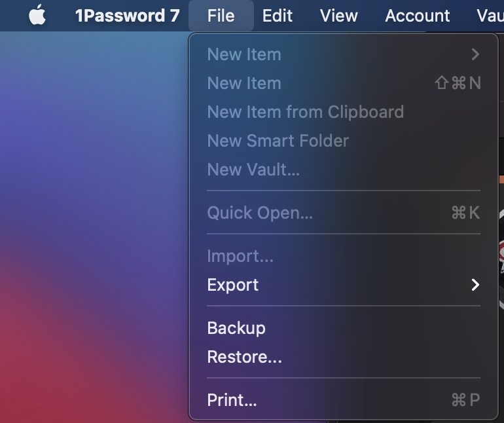
Task: Choose Print… menu entry
Action: click(x=344, y=400)
